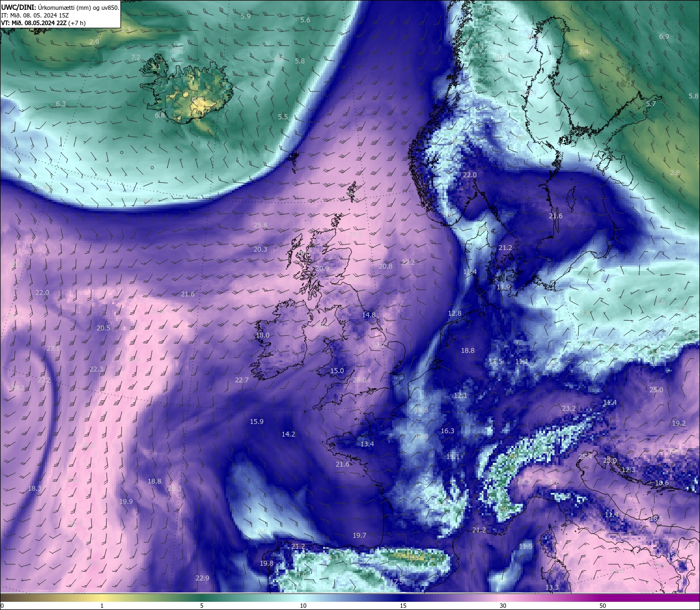Click the '6.3' value west of Iceland
This screenshot has height=610, width=700.
point(61,103)
